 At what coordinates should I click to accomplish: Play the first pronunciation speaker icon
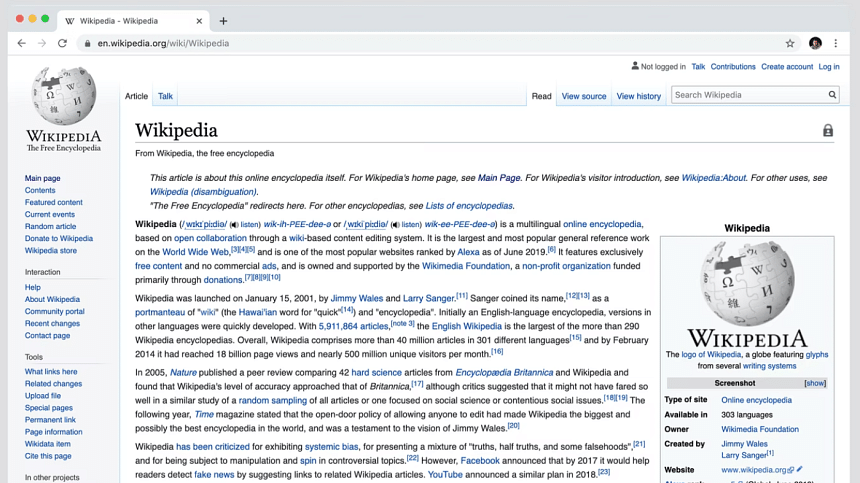tap(234, 225)
